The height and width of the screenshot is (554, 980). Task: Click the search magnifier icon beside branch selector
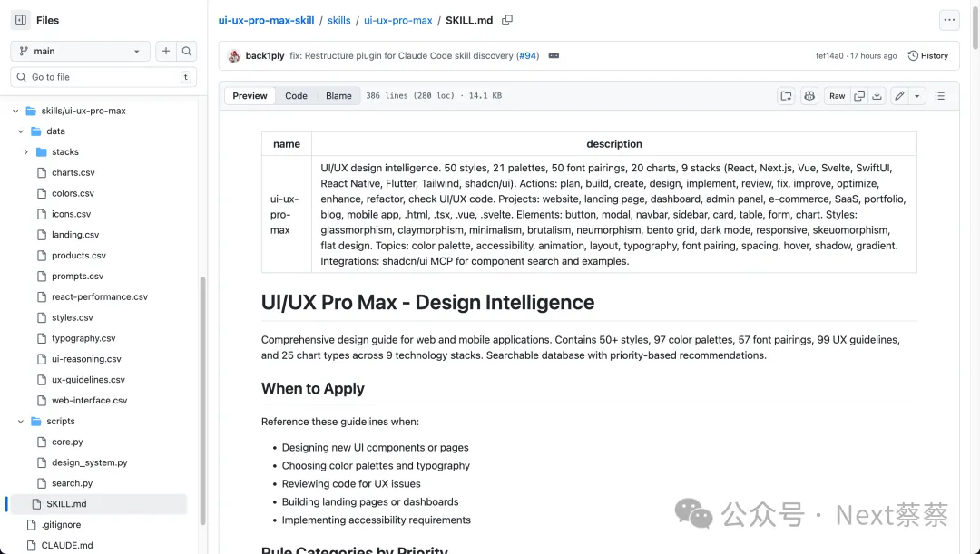186,52
